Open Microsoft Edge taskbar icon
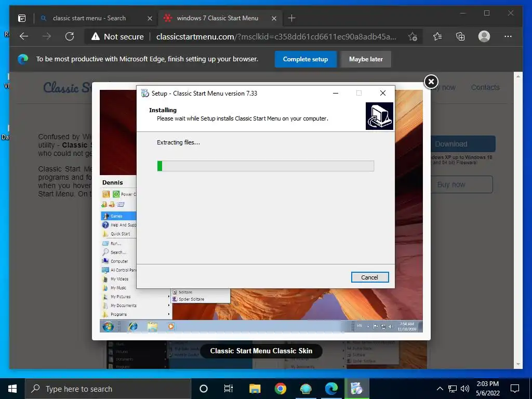Image resolution: width=532 pixels, height=399 pixels. coord(331,389)
